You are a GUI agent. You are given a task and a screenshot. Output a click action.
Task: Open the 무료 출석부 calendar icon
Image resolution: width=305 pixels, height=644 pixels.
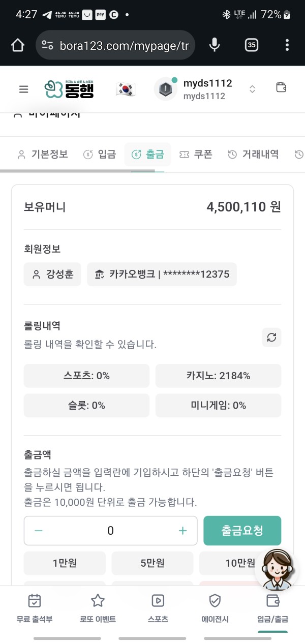click(x=35, y=601)
